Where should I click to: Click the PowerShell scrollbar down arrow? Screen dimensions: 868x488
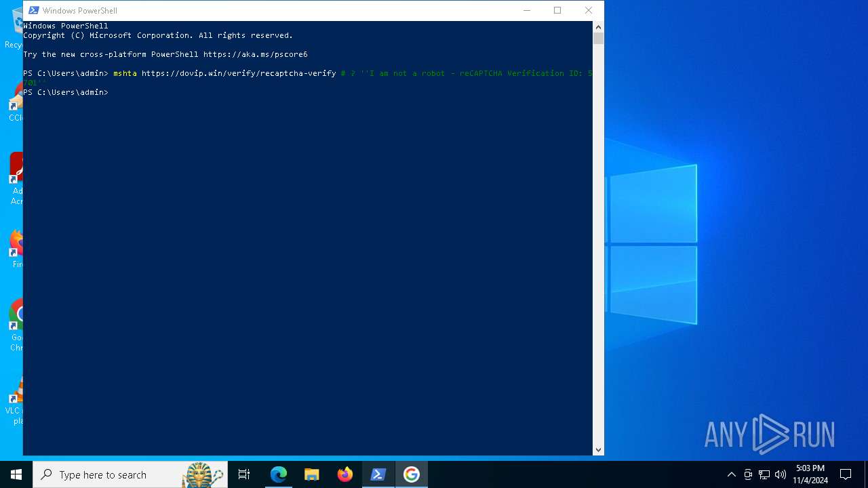click(598, 449)
